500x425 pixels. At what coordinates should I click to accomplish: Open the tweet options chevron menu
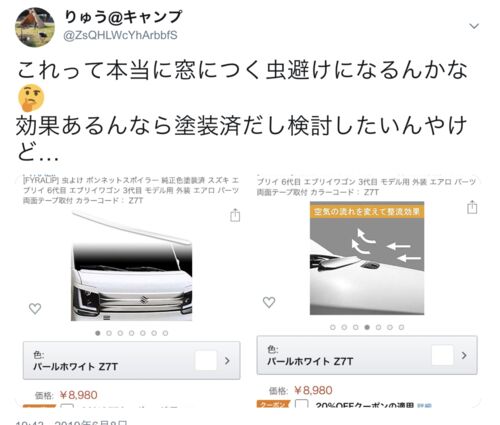coord(474,26)
